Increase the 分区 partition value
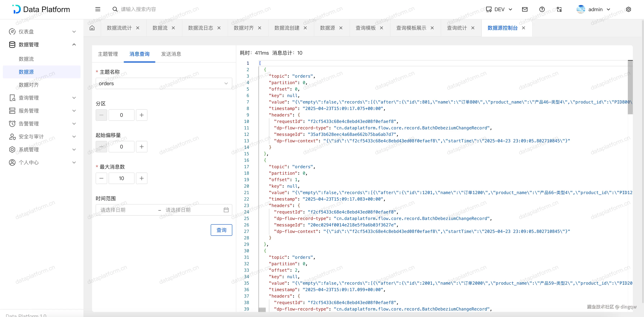 pyautogui.click(x=141, y=115)
